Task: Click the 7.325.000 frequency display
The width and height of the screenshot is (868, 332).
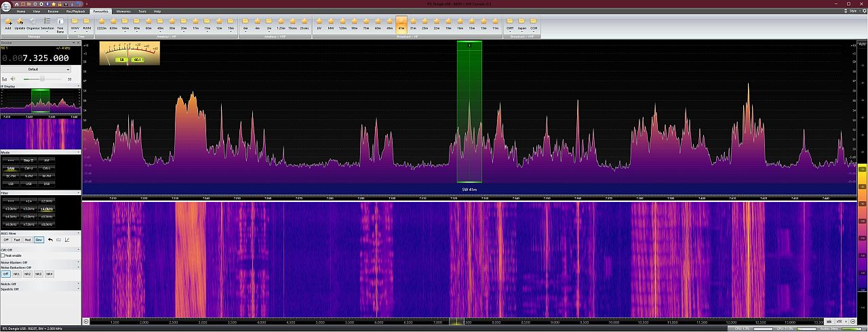Action: pyautogui.click(x=40, y=58)
